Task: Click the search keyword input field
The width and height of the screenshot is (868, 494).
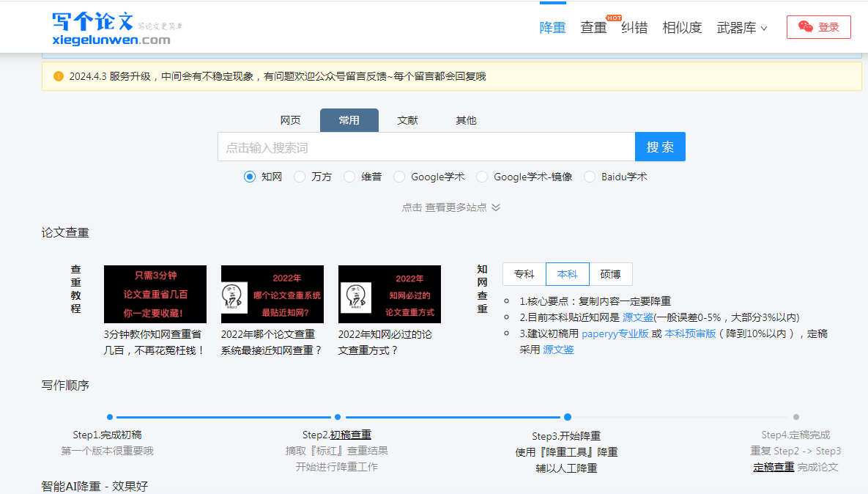Action: click(426, 147)
